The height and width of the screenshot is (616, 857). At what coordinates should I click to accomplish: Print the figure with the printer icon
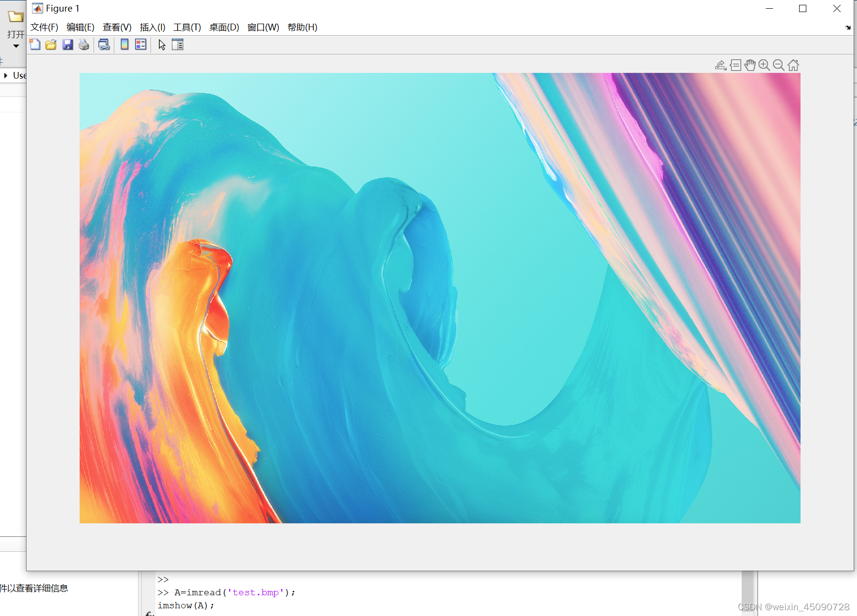84,45
